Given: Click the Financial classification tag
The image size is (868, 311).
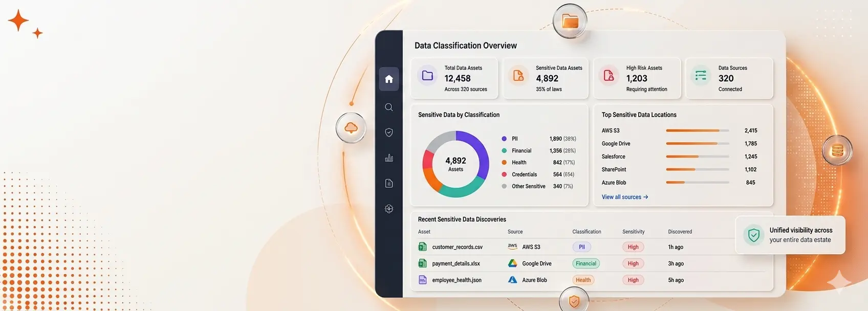Looking at the screenshot, I should pos(586,263).
